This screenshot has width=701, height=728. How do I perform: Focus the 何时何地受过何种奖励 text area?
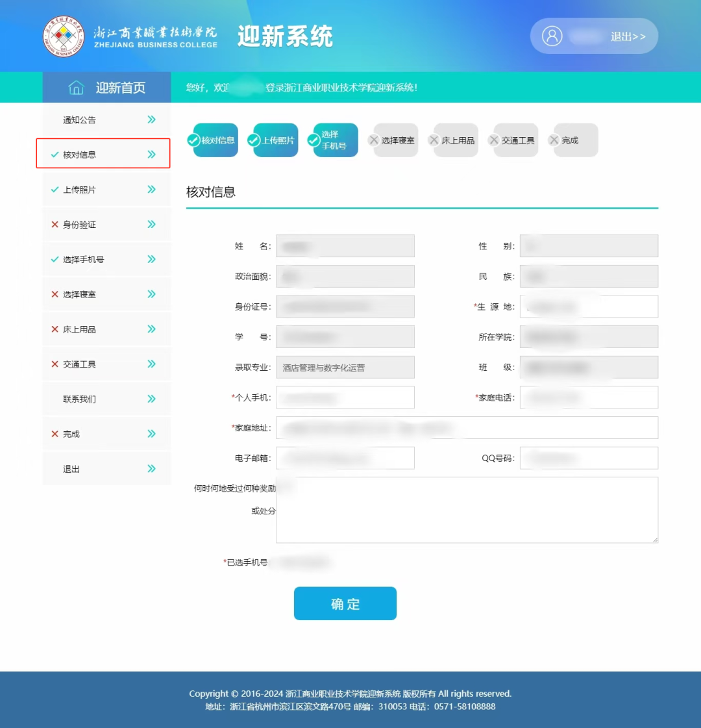(467, 510)
